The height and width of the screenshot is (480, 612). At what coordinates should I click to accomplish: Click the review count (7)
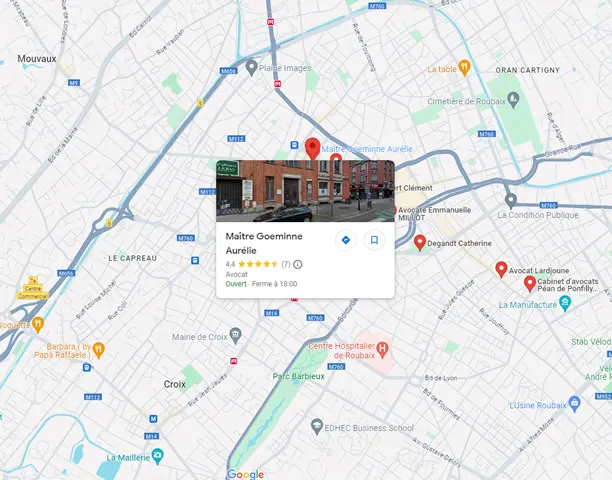[x=286, y=264]
